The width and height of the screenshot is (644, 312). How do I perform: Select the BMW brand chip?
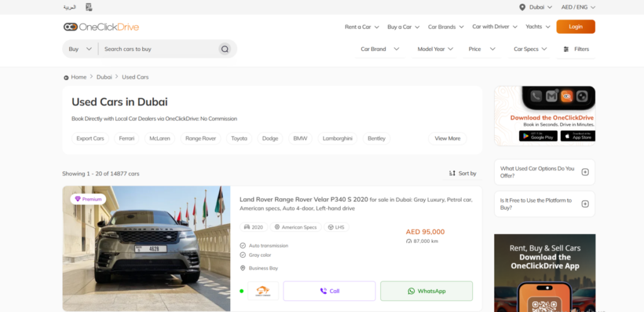tap(300, 138)
